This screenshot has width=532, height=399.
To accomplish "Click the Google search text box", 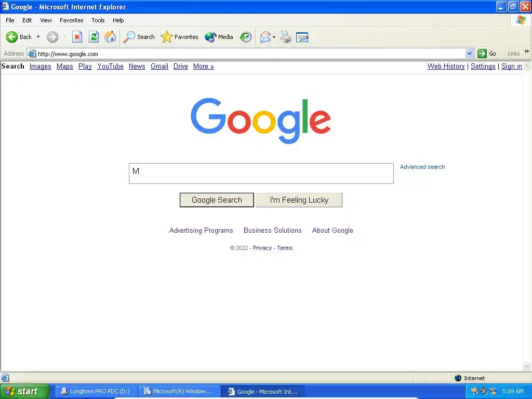I will [261, 174].
